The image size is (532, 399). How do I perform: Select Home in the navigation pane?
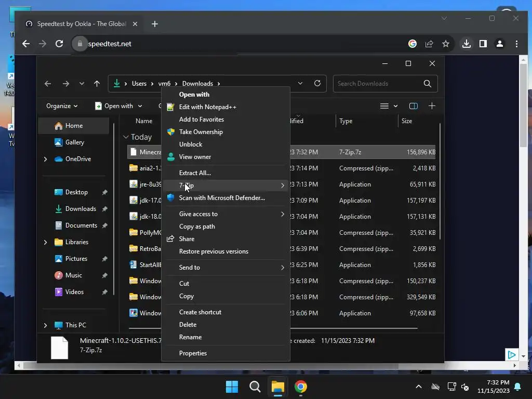point(74,126)
